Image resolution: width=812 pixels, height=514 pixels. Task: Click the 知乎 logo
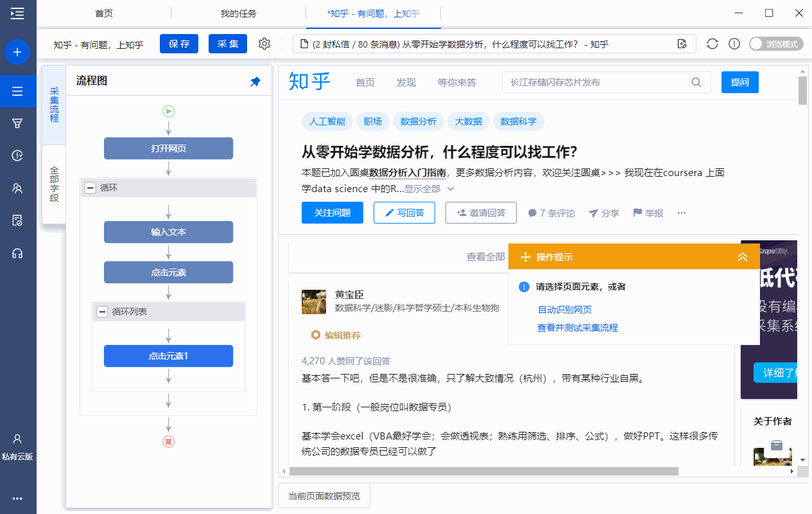309,82
